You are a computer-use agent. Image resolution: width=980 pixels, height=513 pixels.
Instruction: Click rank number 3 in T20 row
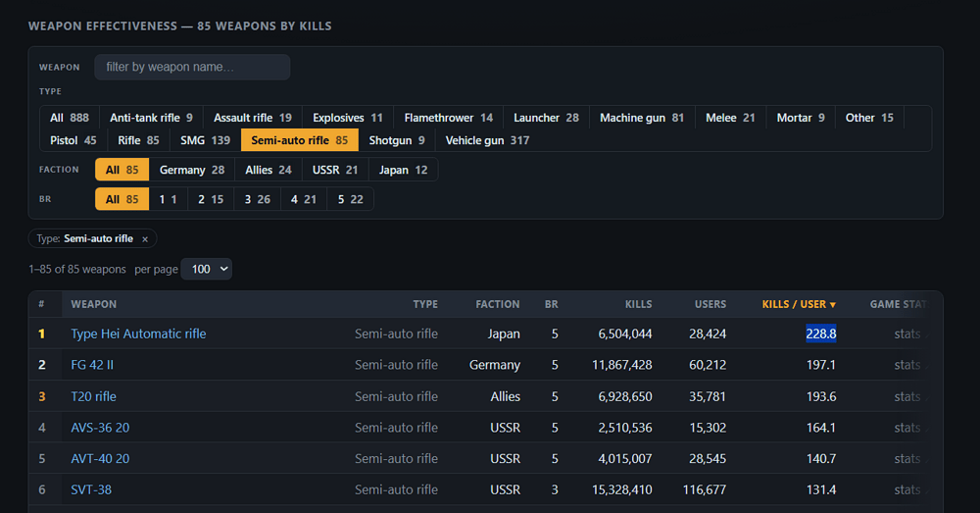coord(42,396)
